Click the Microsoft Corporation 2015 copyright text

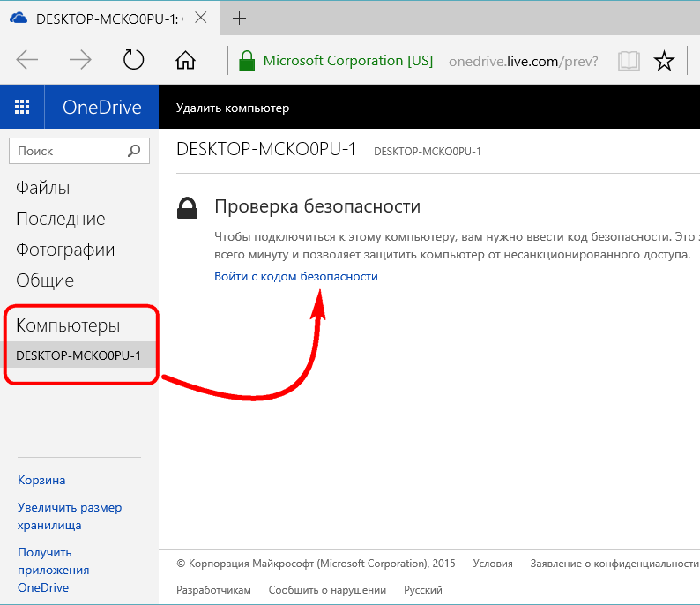tap(316, 564)
